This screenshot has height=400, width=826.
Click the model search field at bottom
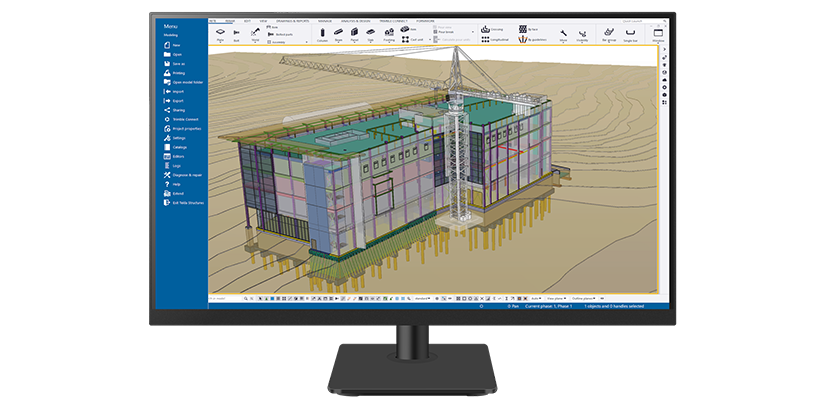(225, 299)
